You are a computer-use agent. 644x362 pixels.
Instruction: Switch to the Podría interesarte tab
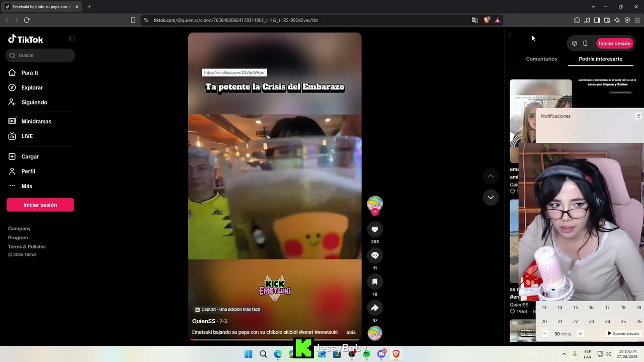pos(600,59)
